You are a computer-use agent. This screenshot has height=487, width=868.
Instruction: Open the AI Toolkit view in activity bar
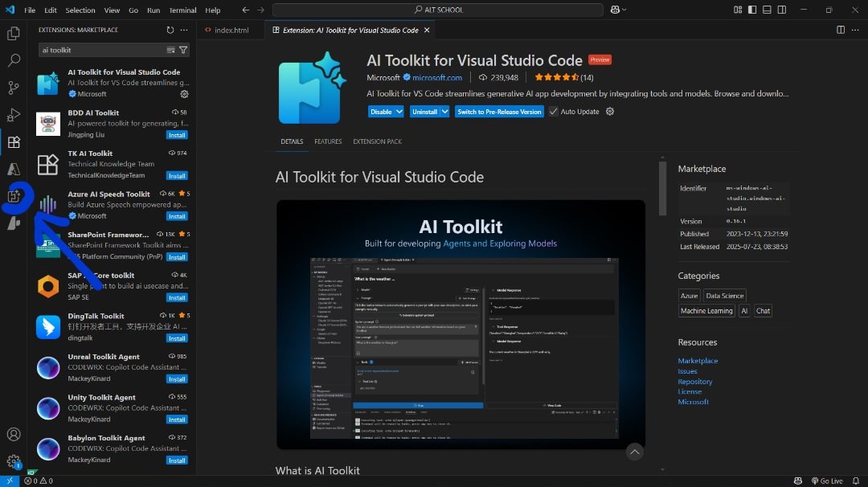coord(14,196)
